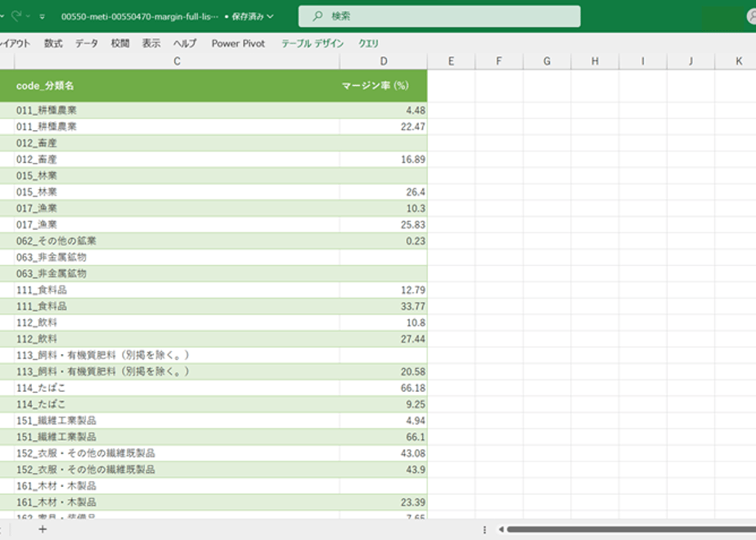Select column D header
Image resolution: width=756 pixels, height=540 pixels.
point(383,61)
